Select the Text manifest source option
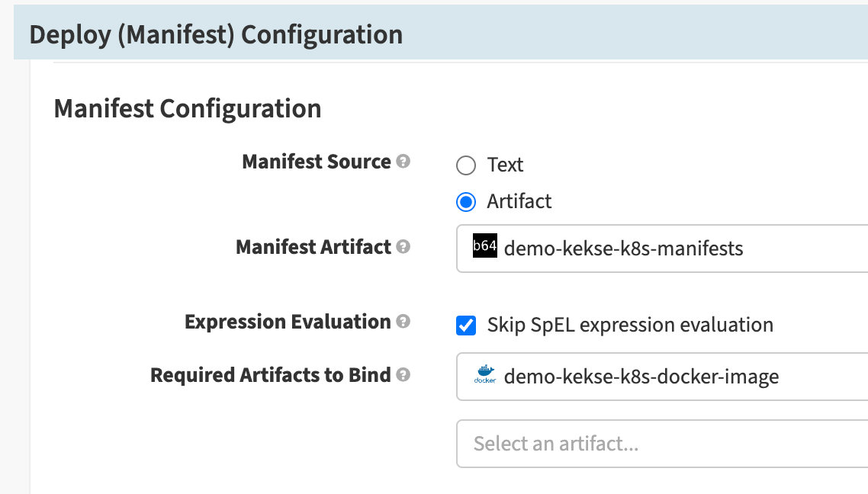This screenshot has height=494, width=868. [x=466, y=165]
